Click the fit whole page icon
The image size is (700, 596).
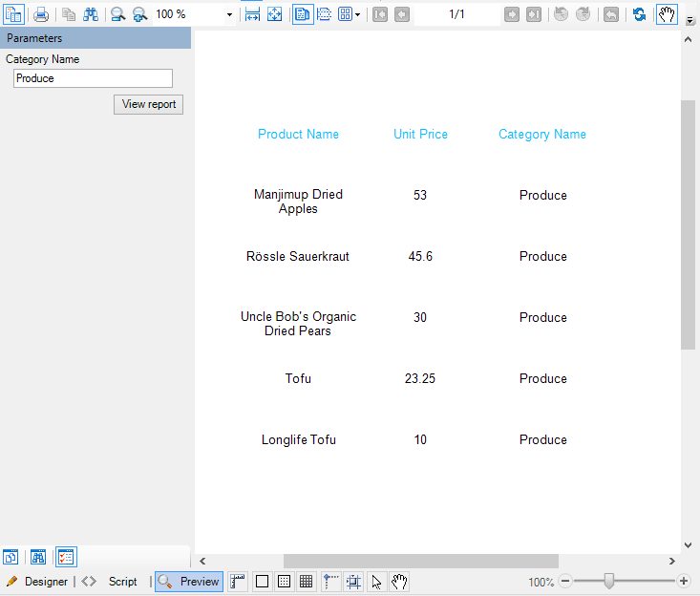point(274,14)
